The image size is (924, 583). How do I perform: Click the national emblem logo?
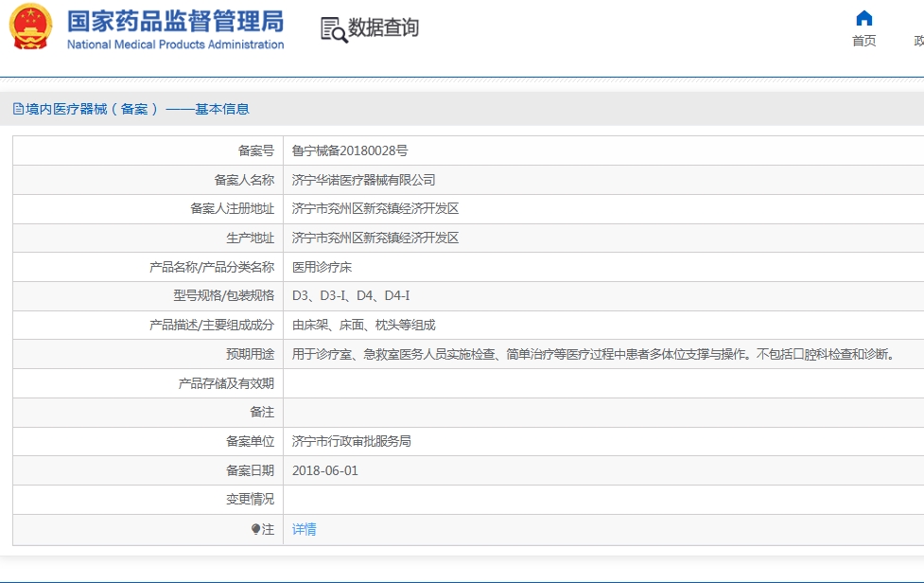click(30, 27)
